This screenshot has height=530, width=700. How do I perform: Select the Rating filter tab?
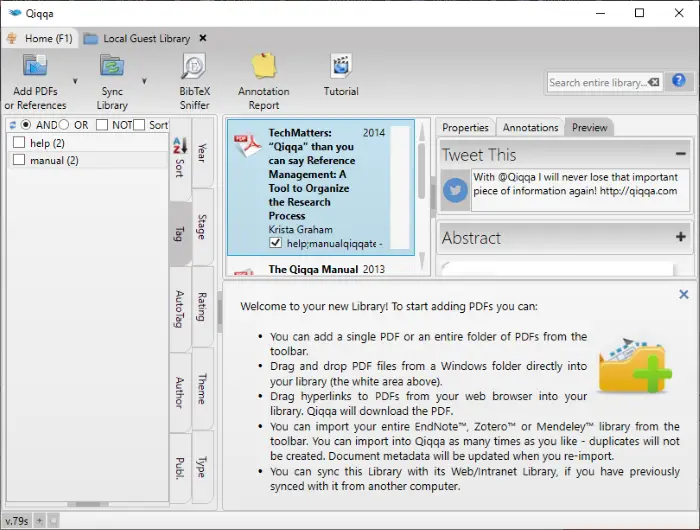(x=202, y=307)
